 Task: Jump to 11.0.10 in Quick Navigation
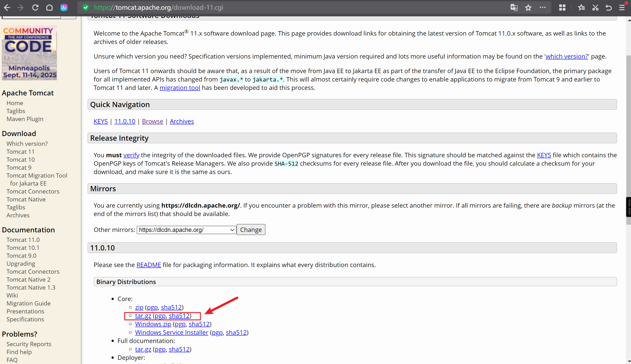(x=125, y=121)
